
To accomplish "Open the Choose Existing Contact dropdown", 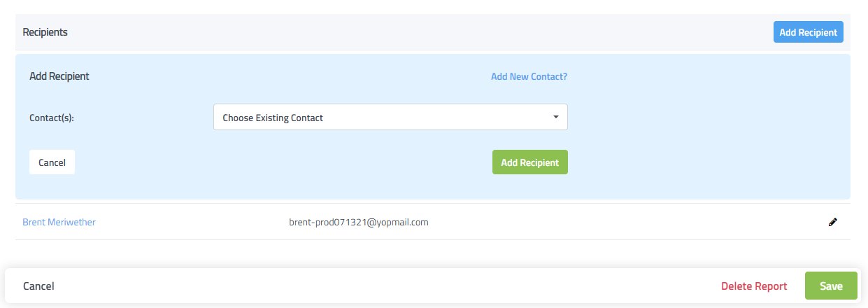I will pos(390,118).
